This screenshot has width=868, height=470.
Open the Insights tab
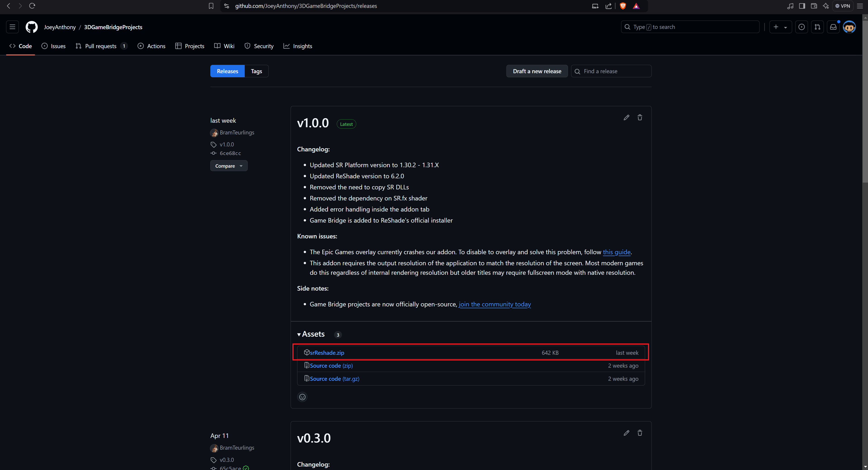tap(298, 46)
